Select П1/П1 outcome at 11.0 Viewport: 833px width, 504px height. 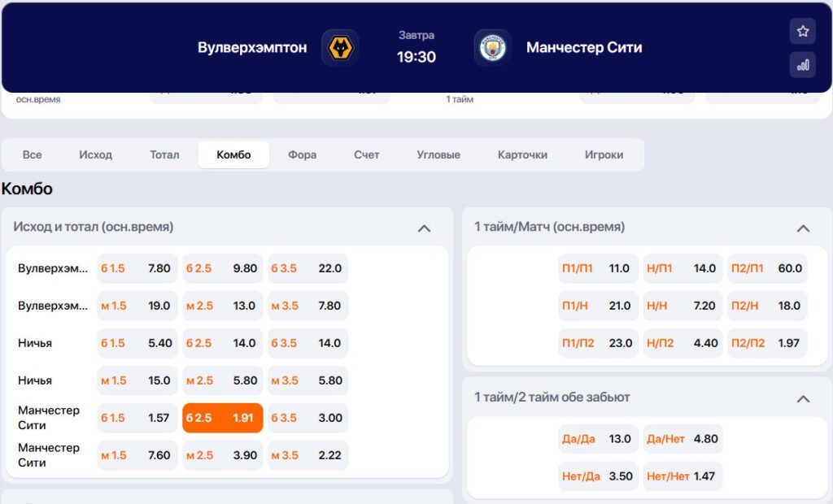coord(598,268)
